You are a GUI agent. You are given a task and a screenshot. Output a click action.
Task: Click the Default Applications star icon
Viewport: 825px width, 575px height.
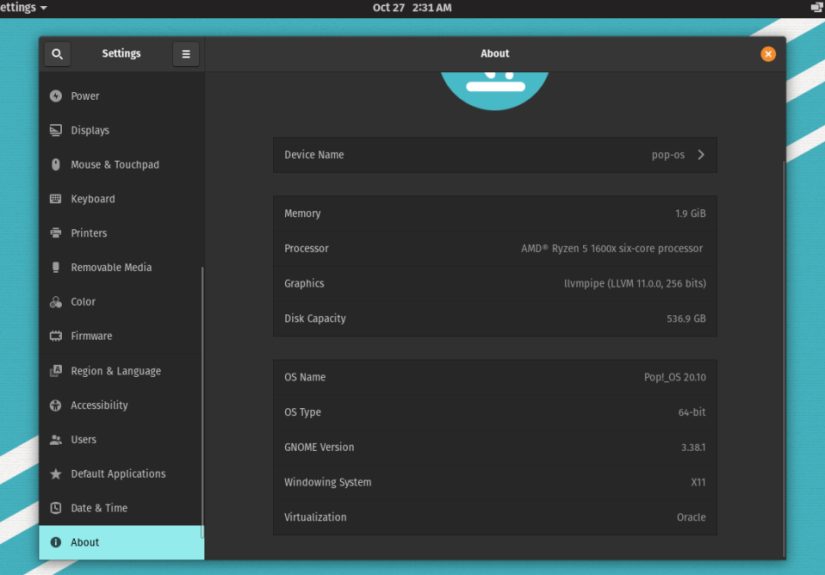point(56,473)
